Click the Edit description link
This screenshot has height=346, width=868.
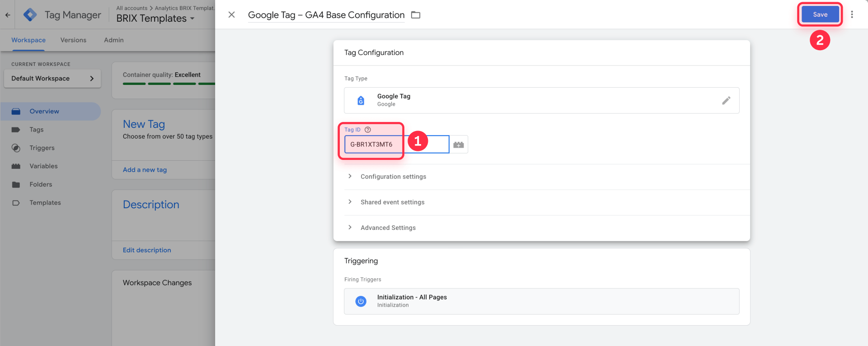[x=147, y=250]
